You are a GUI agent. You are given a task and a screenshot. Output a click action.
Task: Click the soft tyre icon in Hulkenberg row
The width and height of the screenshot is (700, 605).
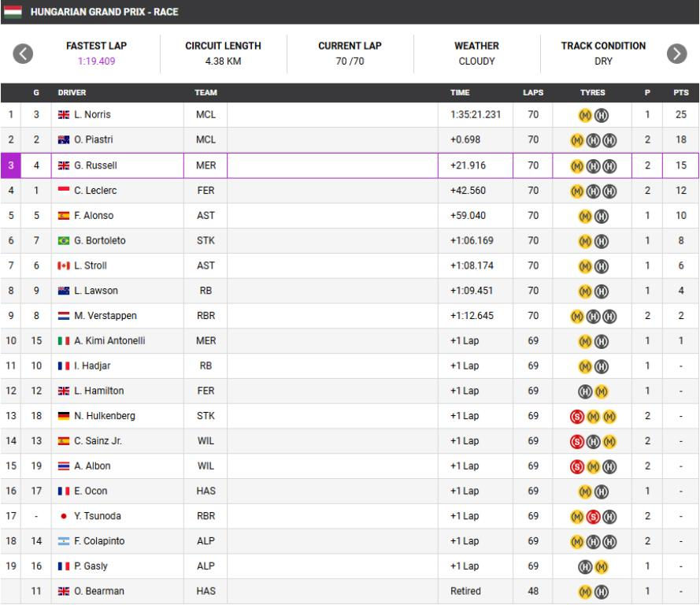click(x=577, y=417)
